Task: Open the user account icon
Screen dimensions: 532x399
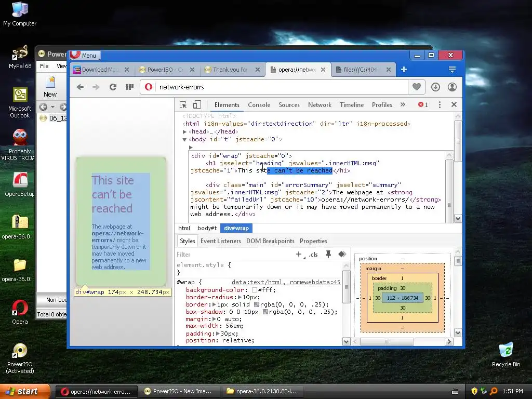Action: point(453,87)
